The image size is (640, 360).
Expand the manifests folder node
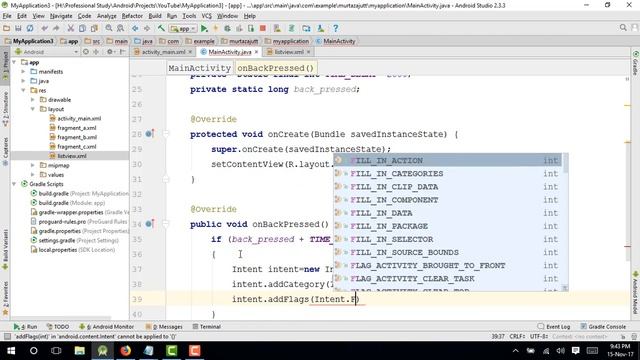(x=24, y=72)
